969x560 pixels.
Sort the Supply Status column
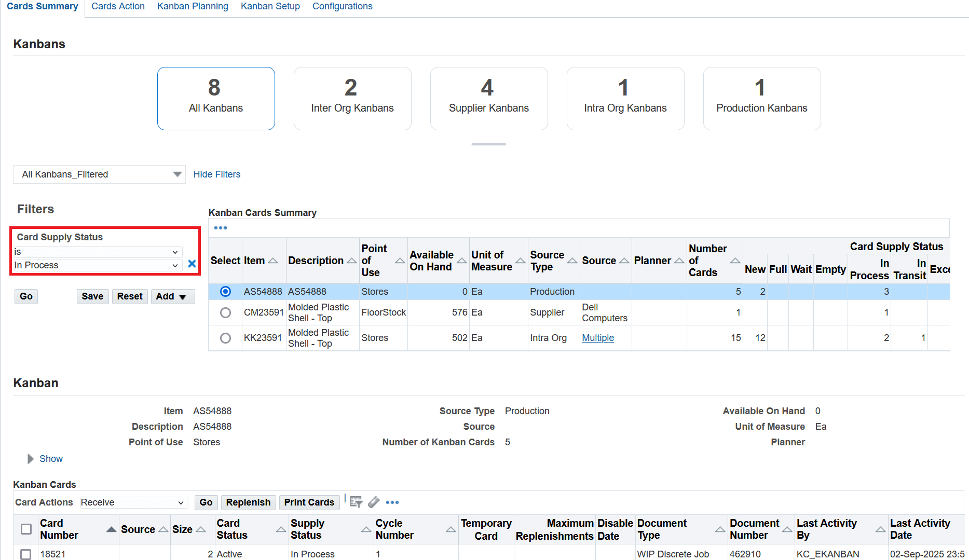(366, 529)
